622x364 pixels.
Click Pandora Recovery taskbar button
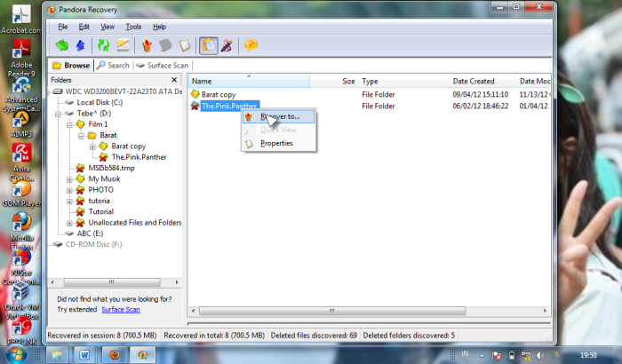142,355
